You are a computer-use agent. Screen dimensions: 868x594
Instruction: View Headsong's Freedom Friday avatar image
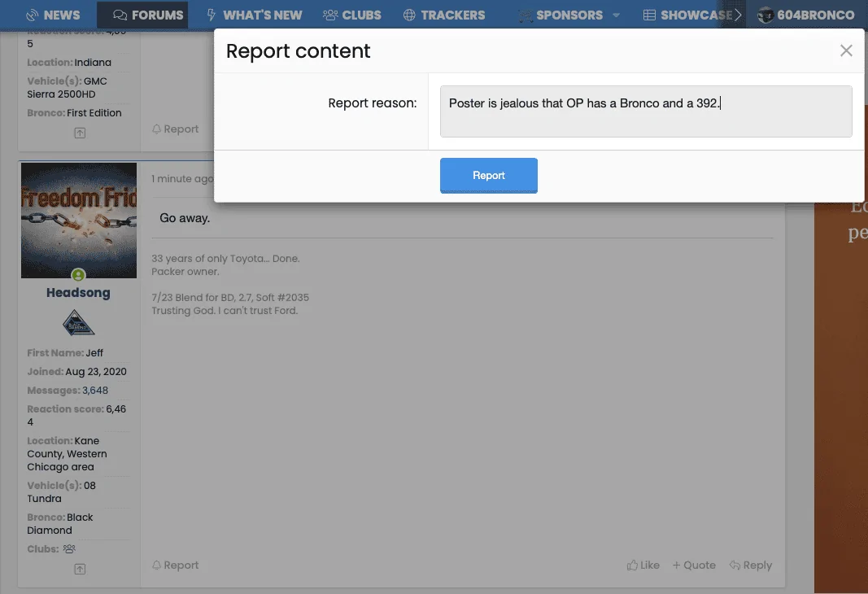pos(79,221)
